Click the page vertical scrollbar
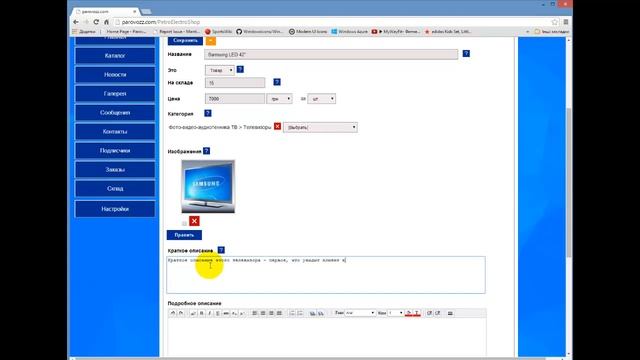 (x=569, y=182)
